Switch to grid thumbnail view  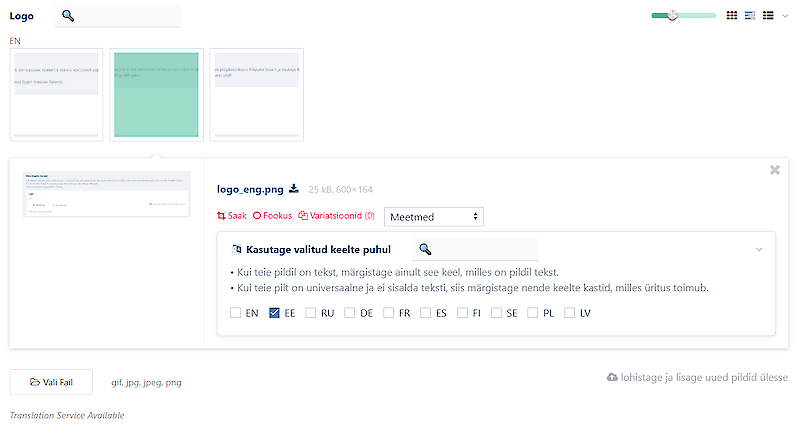[x=731, y=15]
